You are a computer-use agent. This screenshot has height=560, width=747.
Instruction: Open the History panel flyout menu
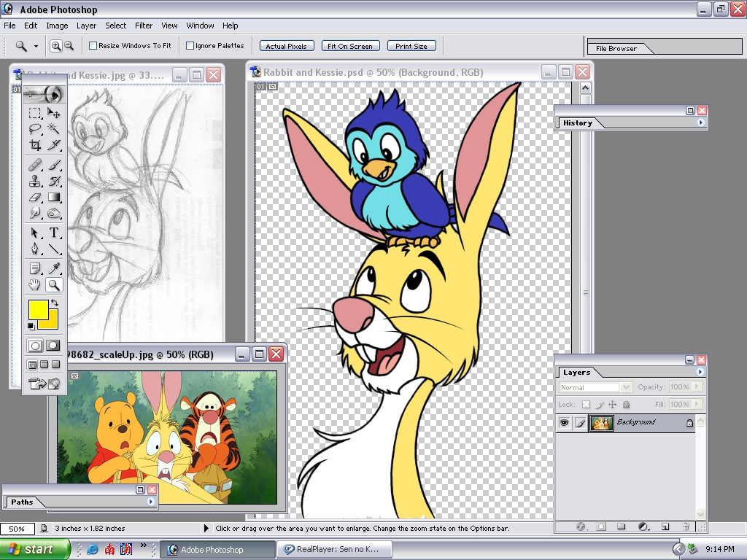700,122
